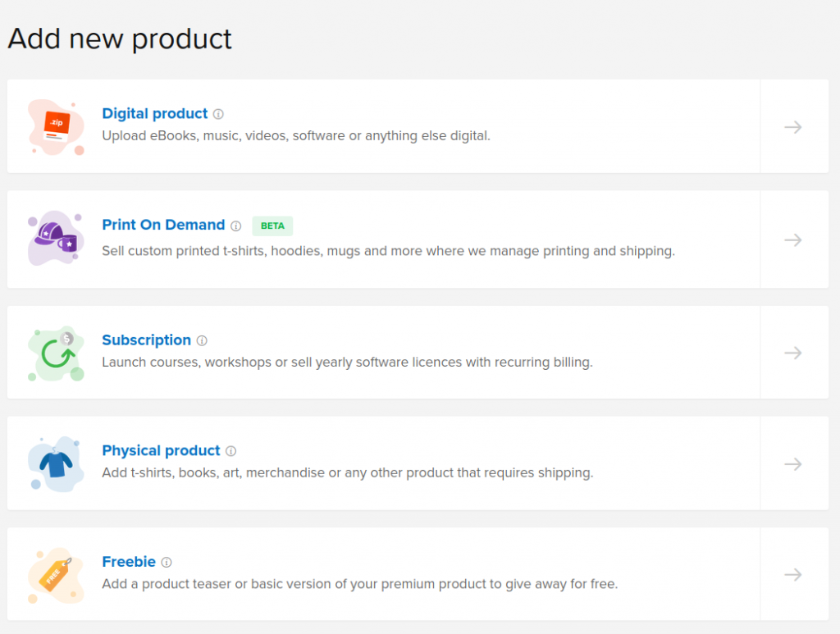840x634 pixels.
Task: Click the arrow on the Digital product row
Action: tap(792, 127)
